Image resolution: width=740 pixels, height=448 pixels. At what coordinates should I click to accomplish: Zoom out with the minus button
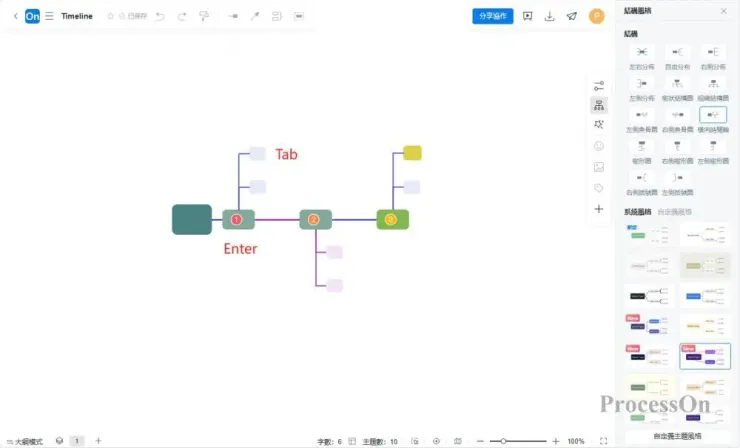(480, 441)
